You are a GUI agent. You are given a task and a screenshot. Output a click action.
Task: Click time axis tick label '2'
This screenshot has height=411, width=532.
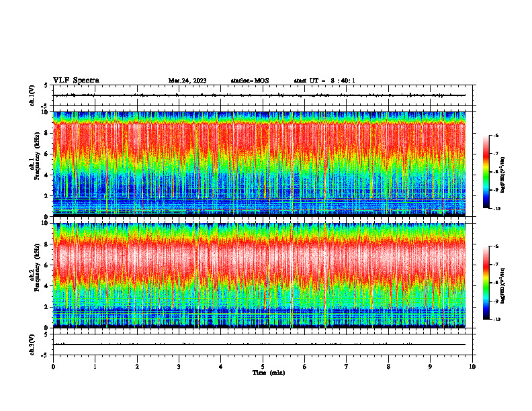coord(137,367)
